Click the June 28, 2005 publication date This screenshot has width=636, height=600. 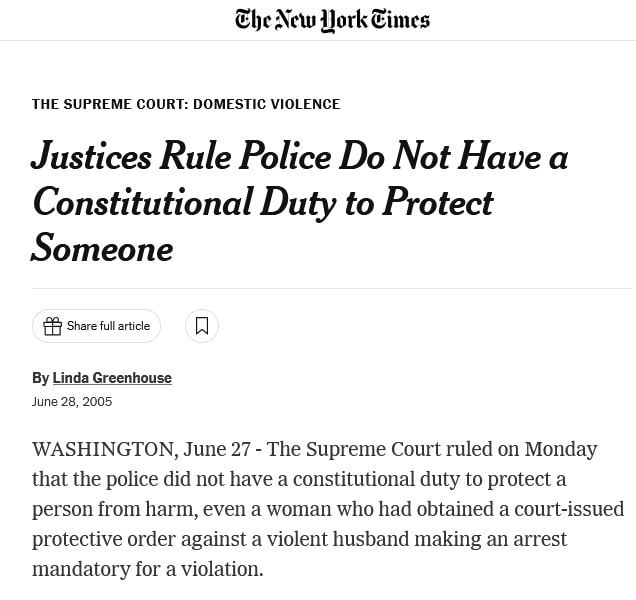[72, 402]
